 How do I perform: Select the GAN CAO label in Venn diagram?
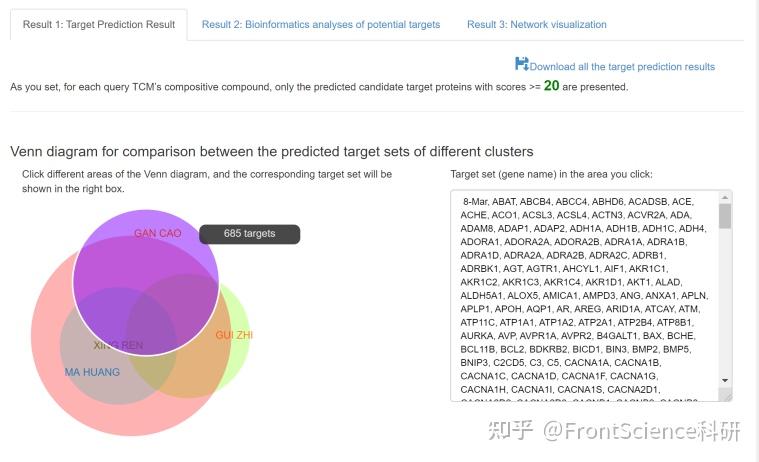(x=157, y=233)
